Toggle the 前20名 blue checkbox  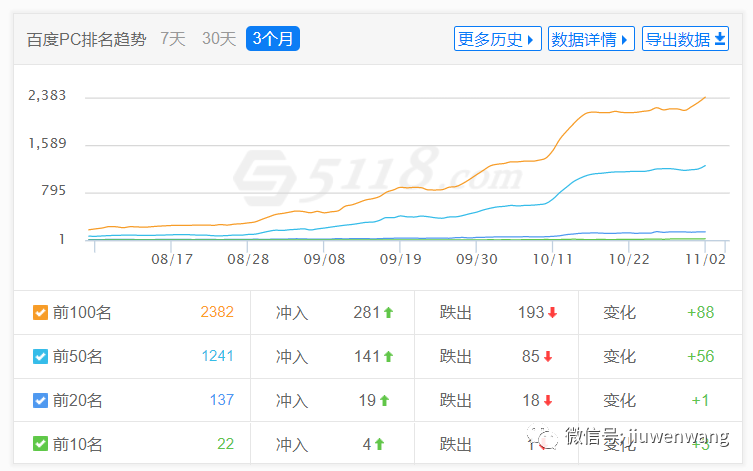pos(40,401)
